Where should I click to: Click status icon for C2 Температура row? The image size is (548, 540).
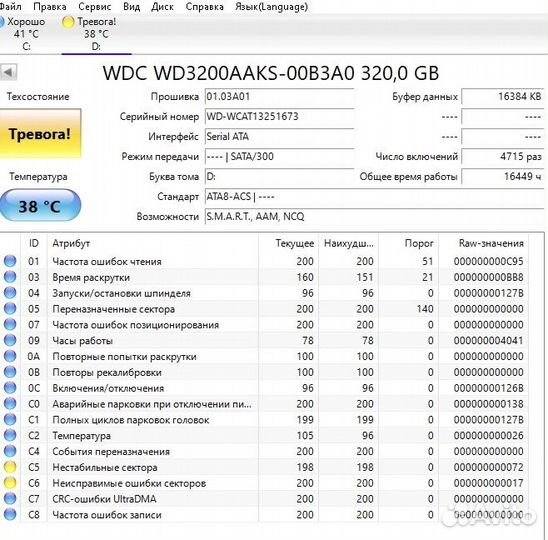click(10, 435)
